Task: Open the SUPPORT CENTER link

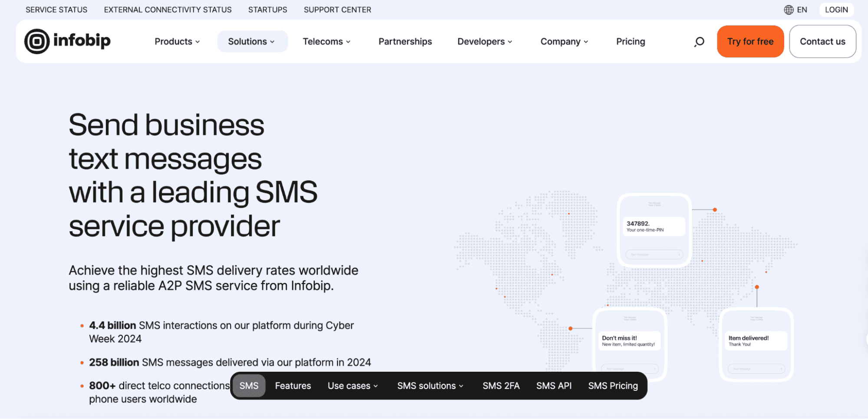Action: 337,10
